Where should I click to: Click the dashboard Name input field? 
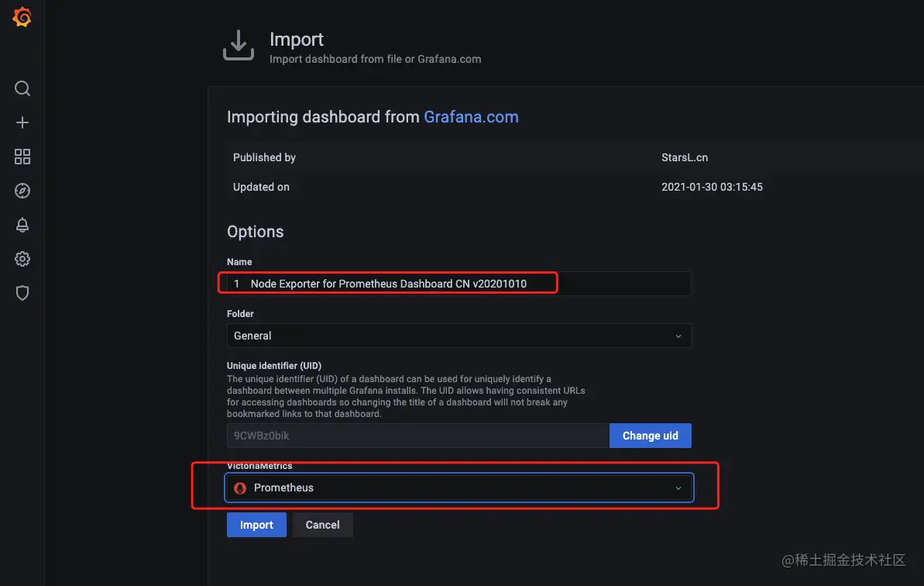[x=459, y=284]
